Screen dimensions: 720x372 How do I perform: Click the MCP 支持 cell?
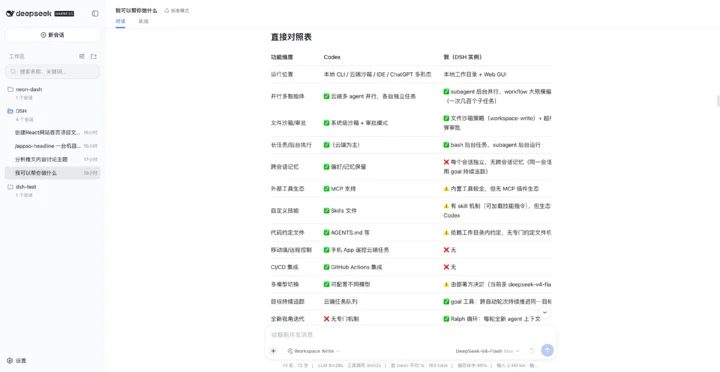point(340,189)
